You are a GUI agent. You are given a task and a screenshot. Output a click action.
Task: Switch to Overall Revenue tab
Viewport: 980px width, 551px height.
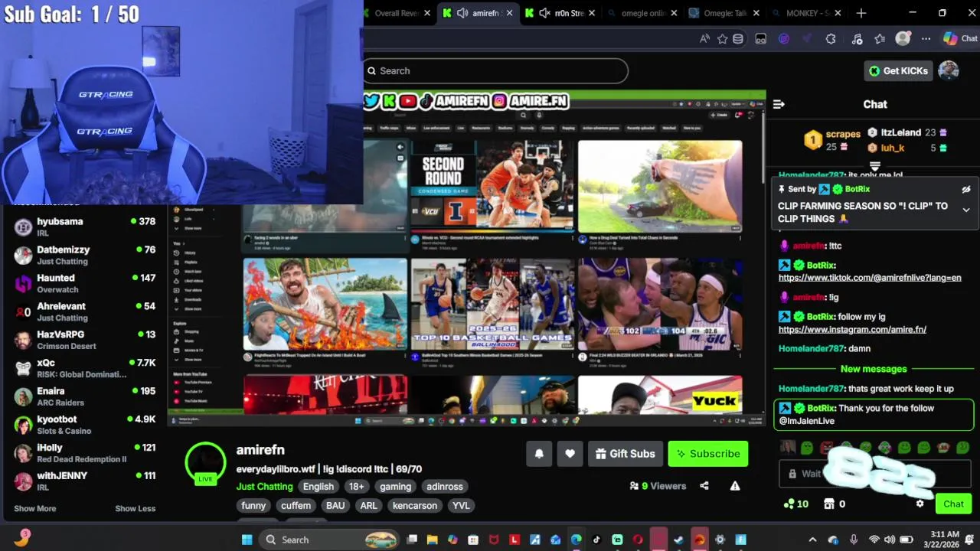(398, 13)
